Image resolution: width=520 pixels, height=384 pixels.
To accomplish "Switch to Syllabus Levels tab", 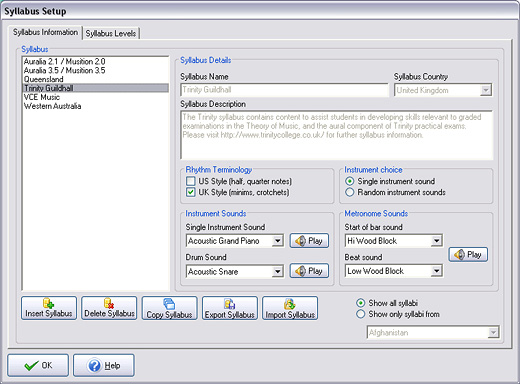I will point(111,33).
